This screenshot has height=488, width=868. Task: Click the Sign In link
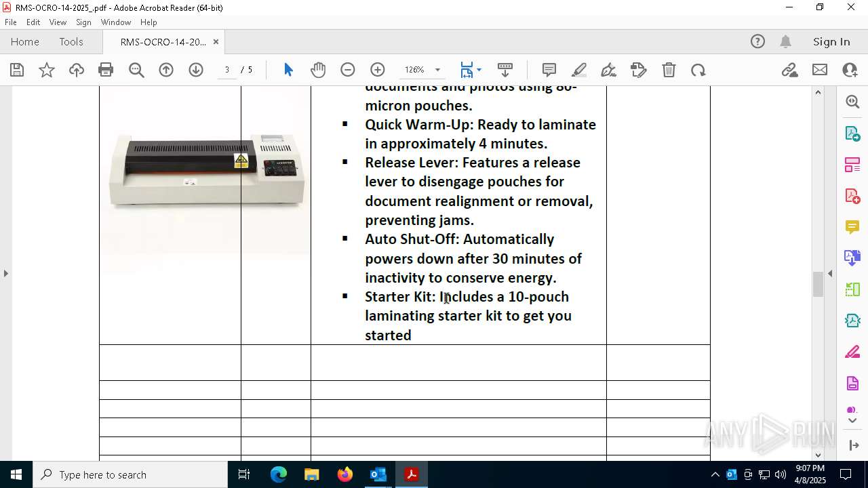click(831, 42)
